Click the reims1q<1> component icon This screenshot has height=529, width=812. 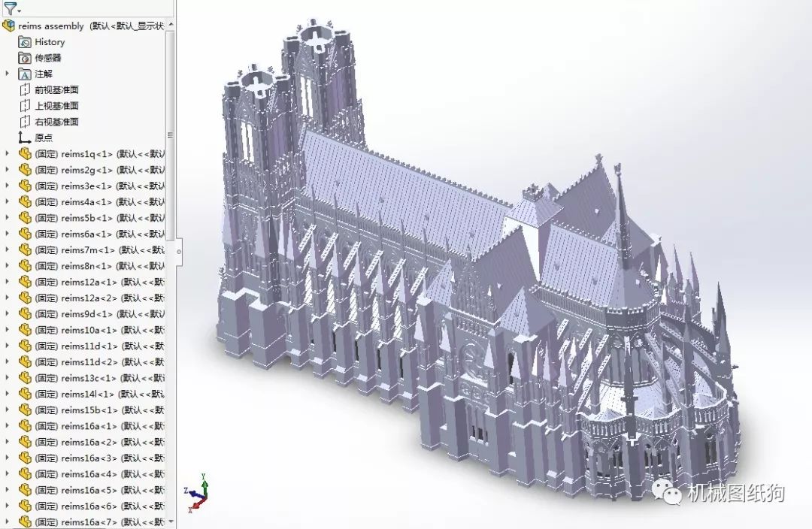(x=25, y=154)
